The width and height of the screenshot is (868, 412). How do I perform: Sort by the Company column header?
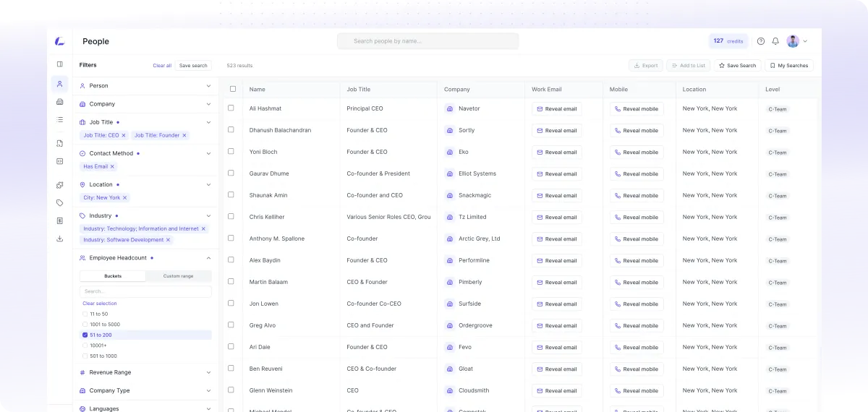[x=457, y=90]
